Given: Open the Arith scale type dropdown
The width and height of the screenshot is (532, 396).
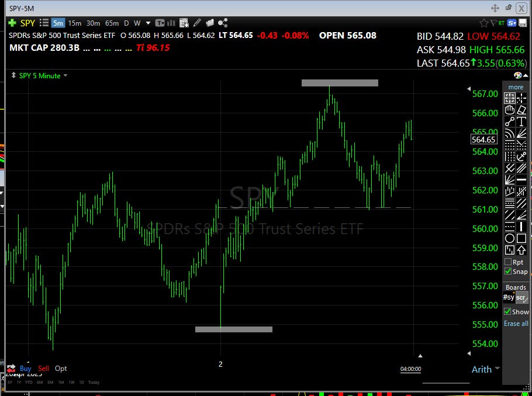Looking at the screenshot, I should (x=498, y=368).
